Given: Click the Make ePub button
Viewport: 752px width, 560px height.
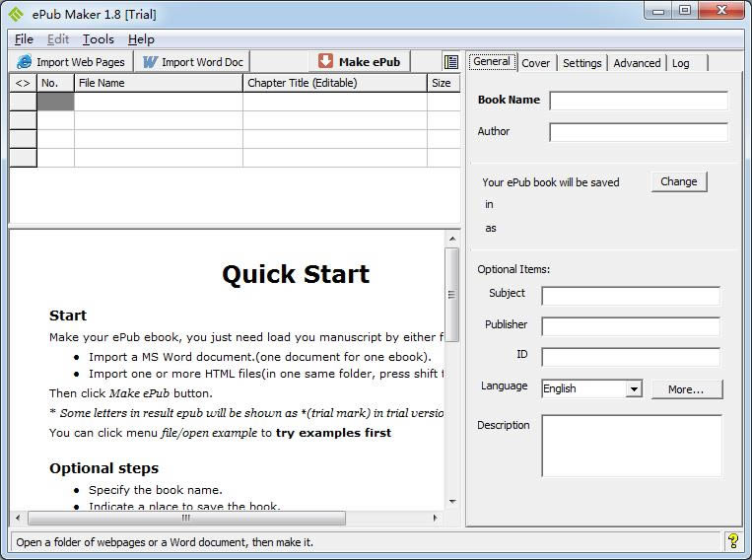Looking at the screenshot, I should click(360, 61).
